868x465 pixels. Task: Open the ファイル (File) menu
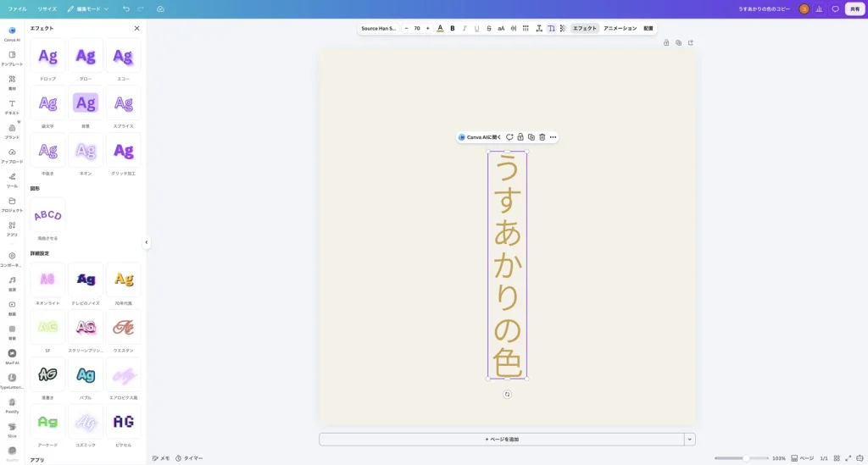[17, 8]
